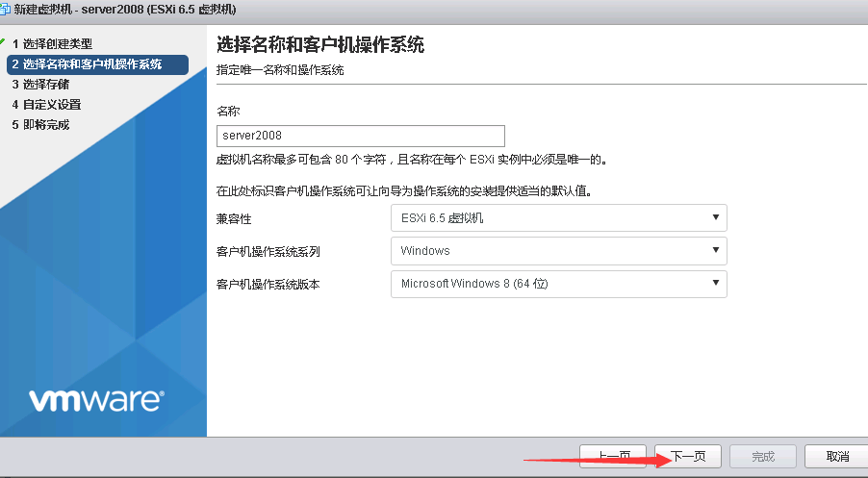Focus the 名称 field containing server2008
The height and width of the screenshot is (478, 868).
click(360, 136)
